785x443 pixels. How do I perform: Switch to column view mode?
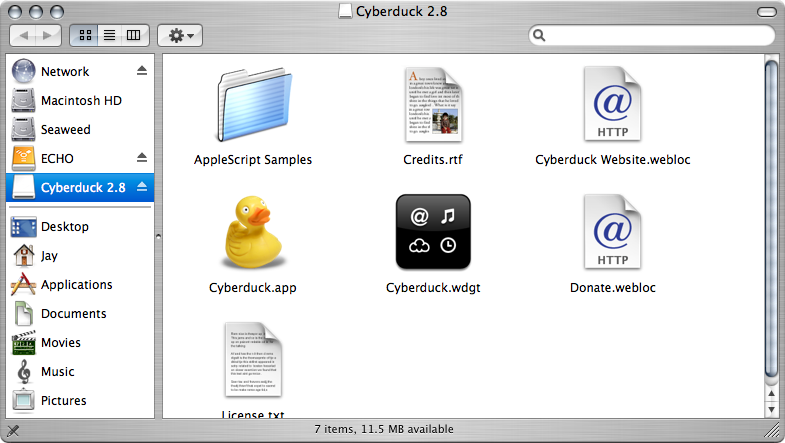[133, 35]
